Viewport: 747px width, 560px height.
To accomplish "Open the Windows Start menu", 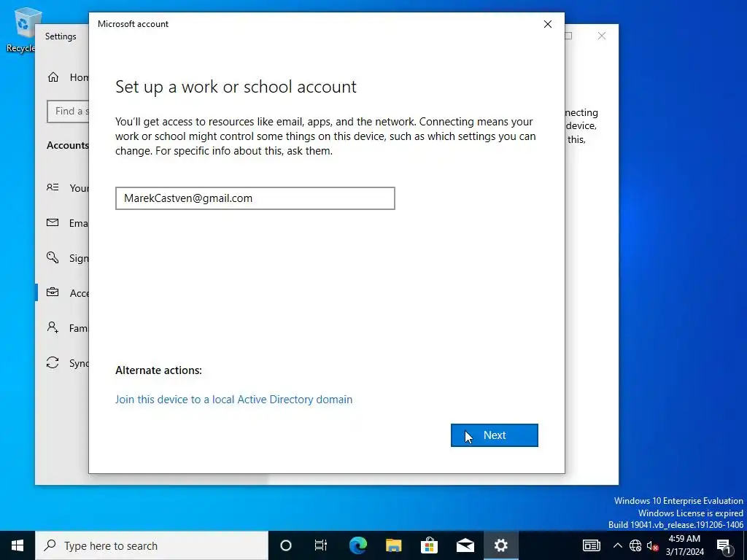I will tap(18, 545).
